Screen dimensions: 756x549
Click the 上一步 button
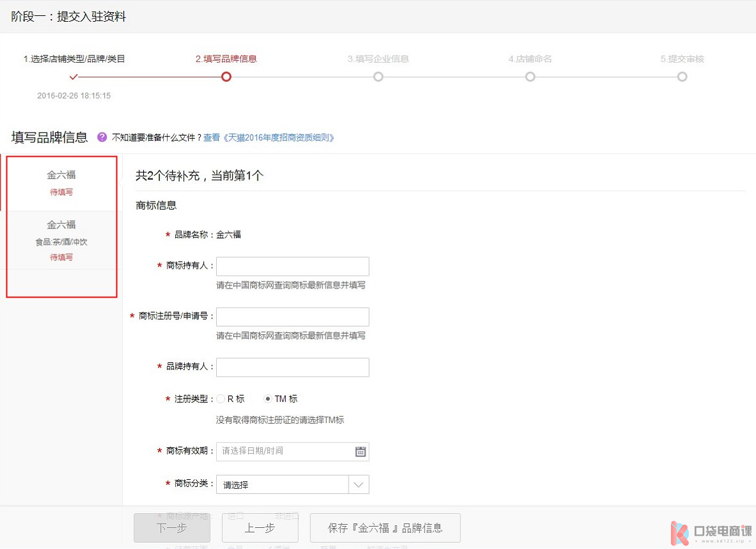[x=260, y=528]
